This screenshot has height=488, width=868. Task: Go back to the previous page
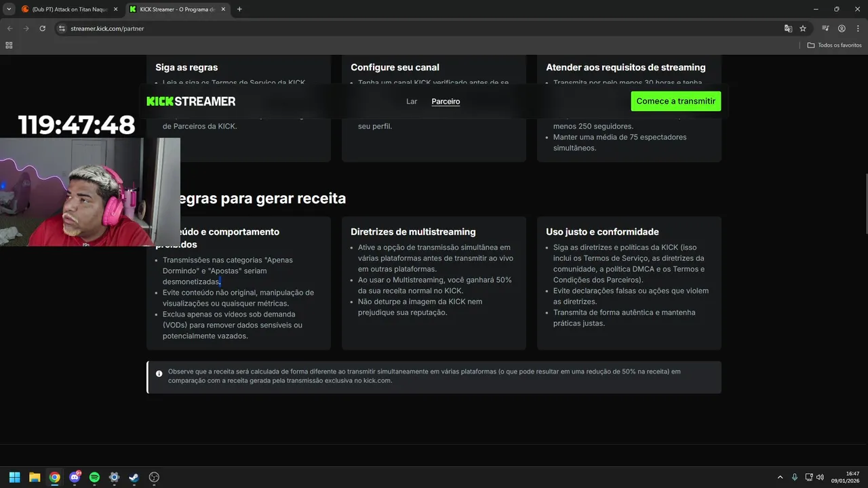tap(9, 28)
